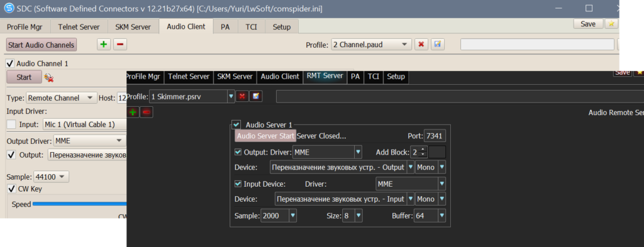Screen dimensions: 644x247
Task: Click red minus remove channel icon in light window
Action: (x=120, y=45)
